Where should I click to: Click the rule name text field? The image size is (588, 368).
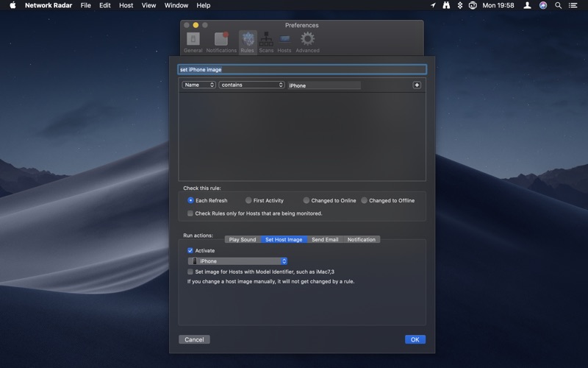click(x=301, y=70)
